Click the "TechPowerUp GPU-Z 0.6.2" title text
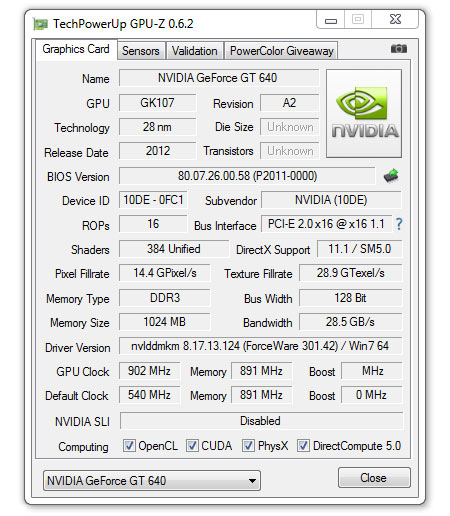 click(x=123, y=24)
